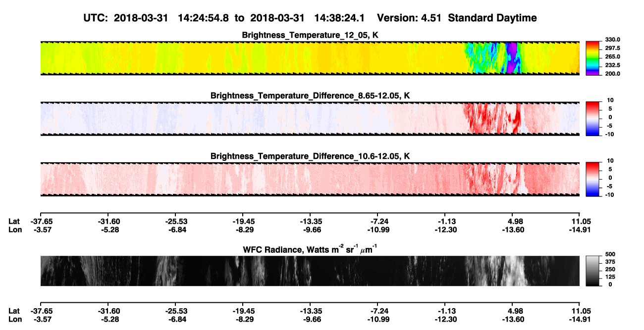Click latitude -7.24 on the axis above WFC Radiance
The height and width of the screenshot is (330, 644).
click(x=377, y=222)
